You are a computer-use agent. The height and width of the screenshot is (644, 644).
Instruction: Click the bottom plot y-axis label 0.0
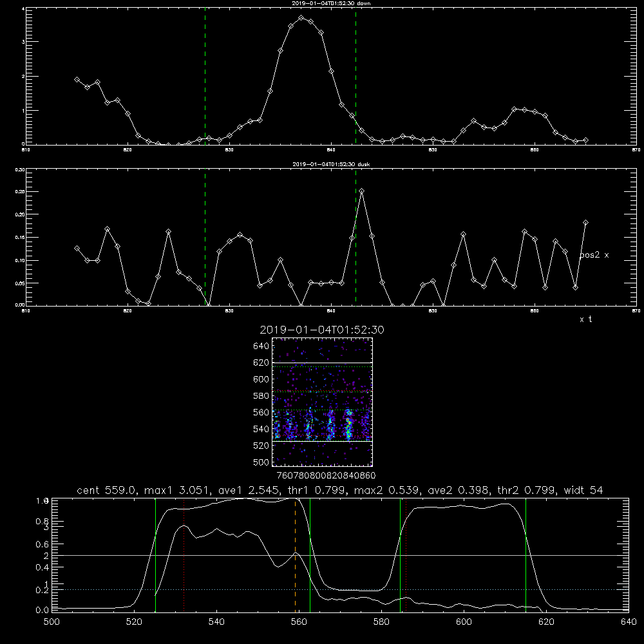(x=43, y=610)
